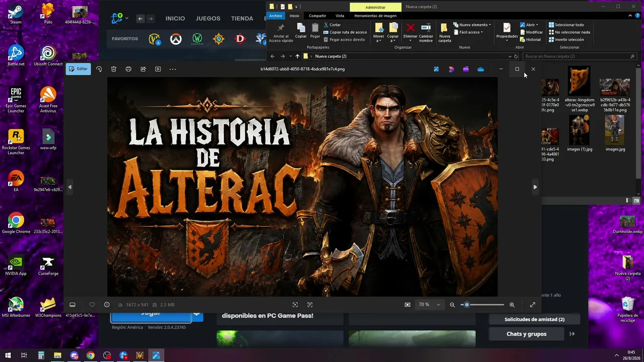Open the three-dots more options in Photos
This screenshot has height=362, width=644.
coord(173,69)
